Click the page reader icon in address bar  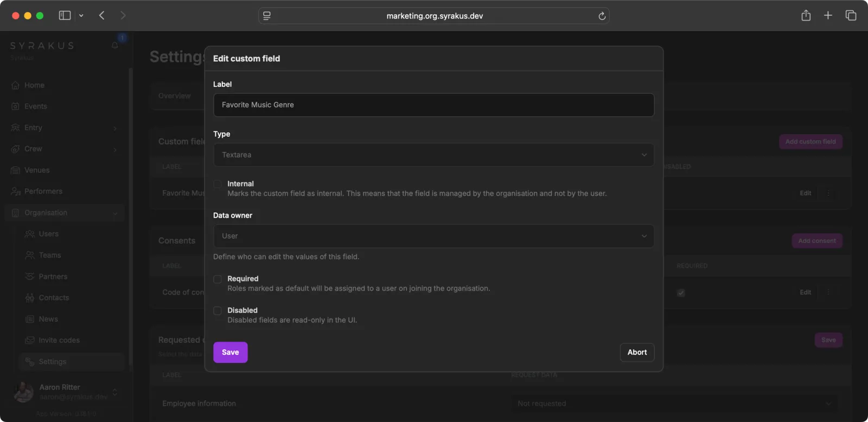click(267, 16)
